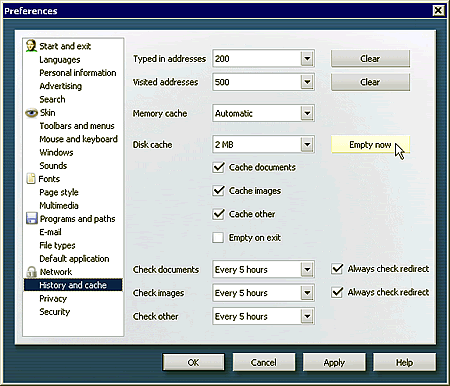Screen dimensions: 450x386
Task: Open the Typed in addresses dropdown
Action: tap(307, 59)
